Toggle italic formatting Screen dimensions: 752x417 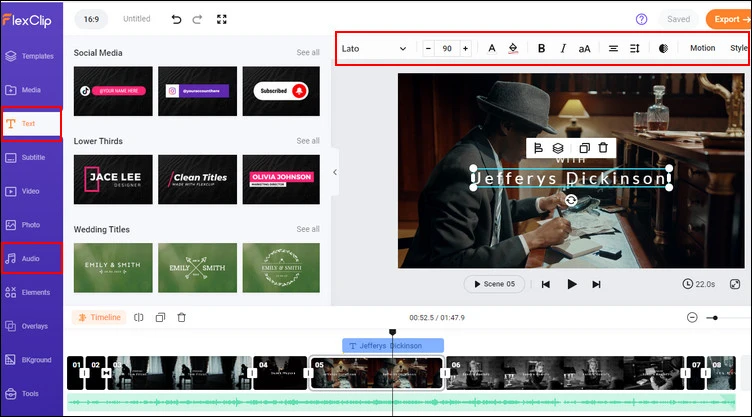pos(563,48)
